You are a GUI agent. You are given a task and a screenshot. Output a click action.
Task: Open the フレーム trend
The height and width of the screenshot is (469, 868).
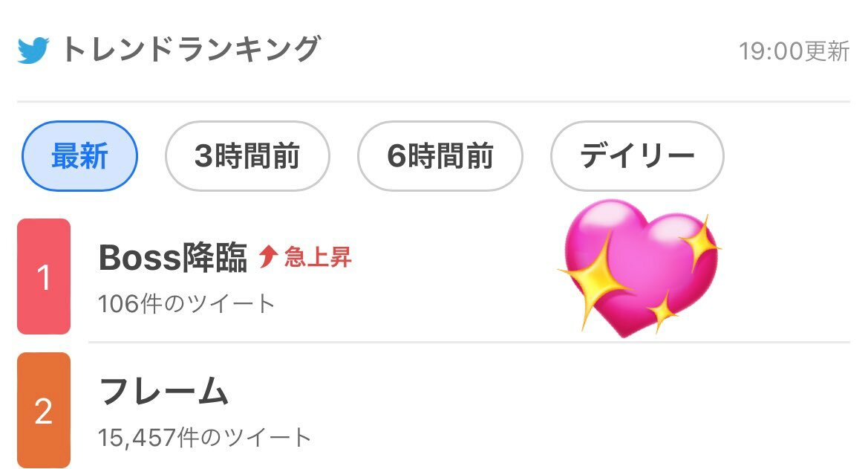point(163,392)
